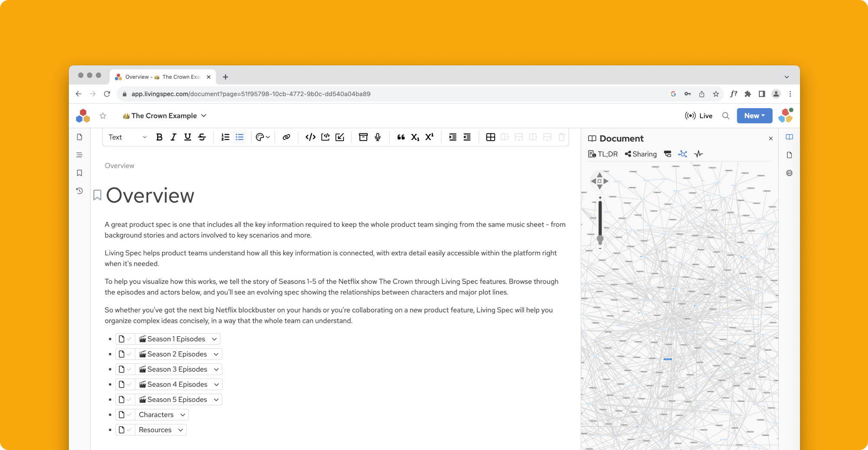The image size is (868, 450).
Task: Expand the Season 1 Episodes dropdown
Action: tap(214, 339)
